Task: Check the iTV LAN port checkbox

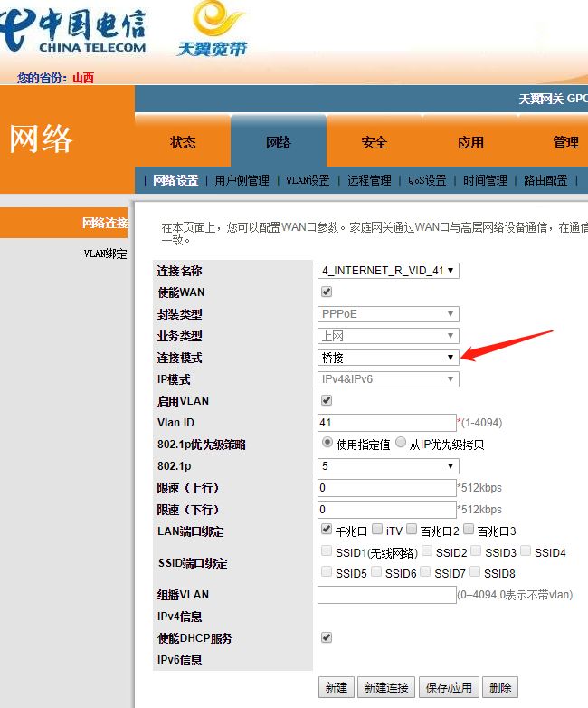Action: (378, 529)
